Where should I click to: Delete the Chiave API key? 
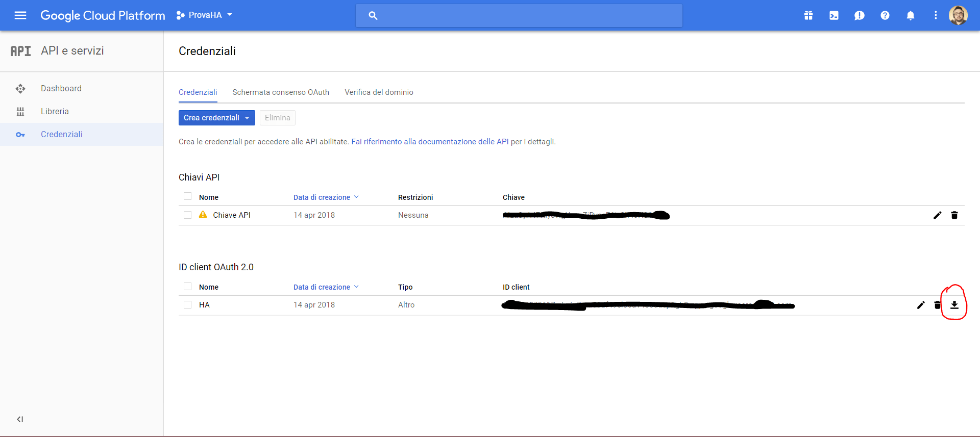point(954,215)
